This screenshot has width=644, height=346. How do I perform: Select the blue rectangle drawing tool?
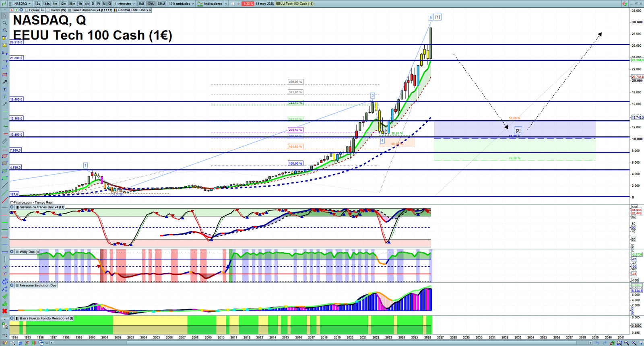[4, 67]
